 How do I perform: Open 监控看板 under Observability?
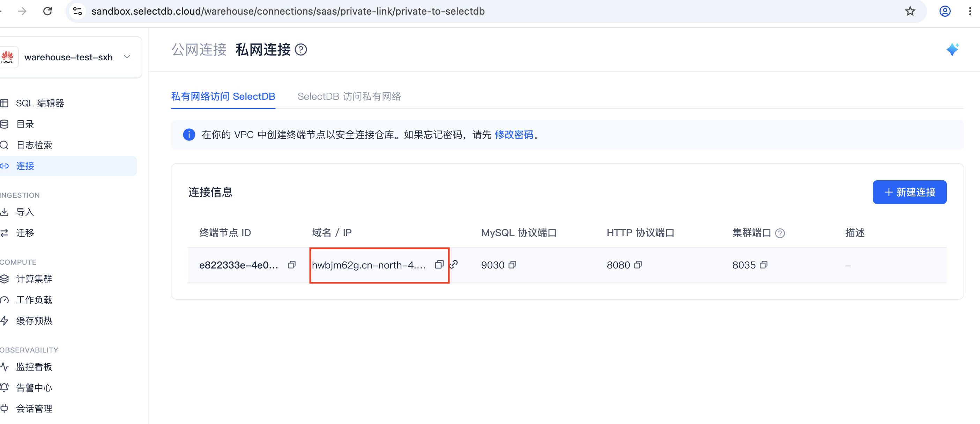[34, 366]
